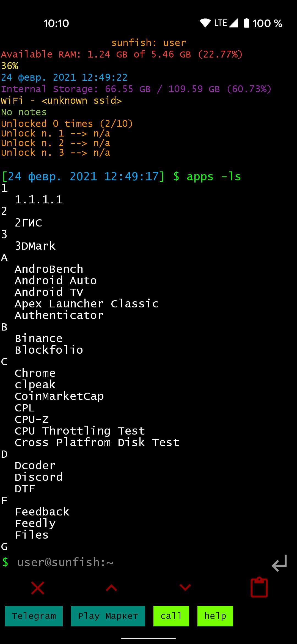Tap the Telegram shortcut button
Viewport: 297px width, 644px height.
click(34, 616)
